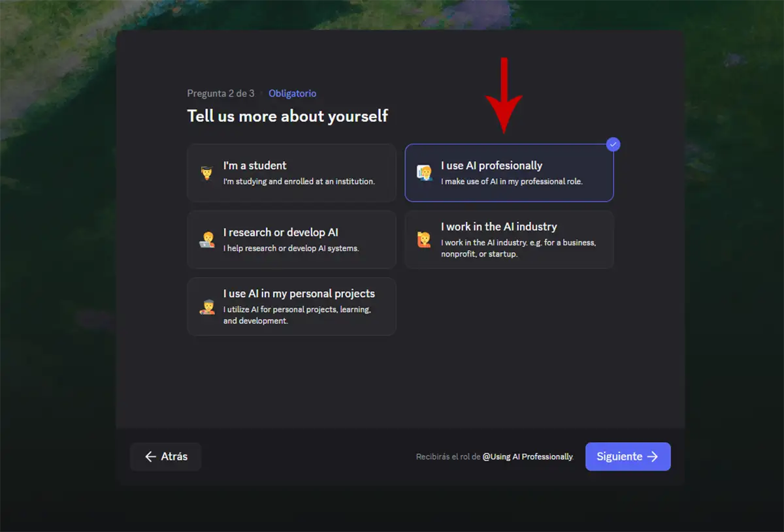
Task: Click the @Using AI Professionally role mention
Action: (x=527, y=457)
